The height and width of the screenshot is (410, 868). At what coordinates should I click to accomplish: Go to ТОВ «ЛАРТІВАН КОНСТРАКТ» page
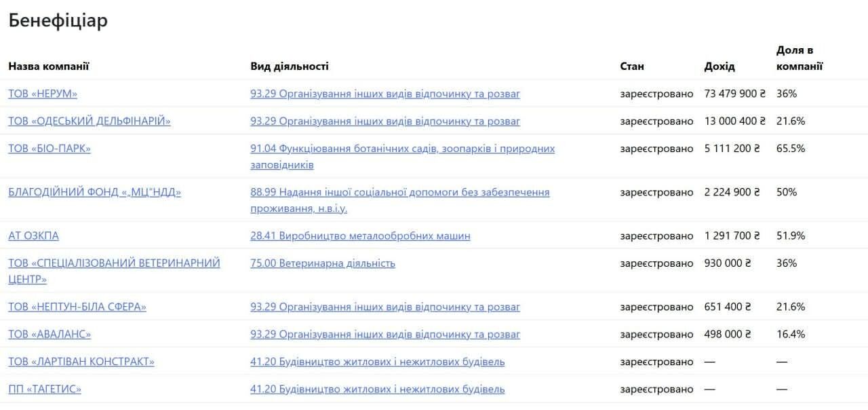tap(81, 362)
